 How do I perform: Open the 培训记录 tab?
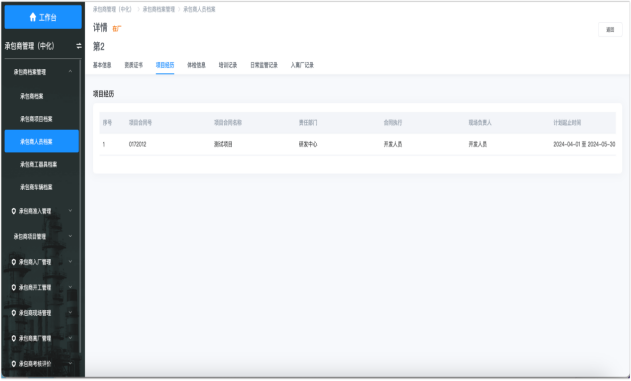tap(228, 65)
